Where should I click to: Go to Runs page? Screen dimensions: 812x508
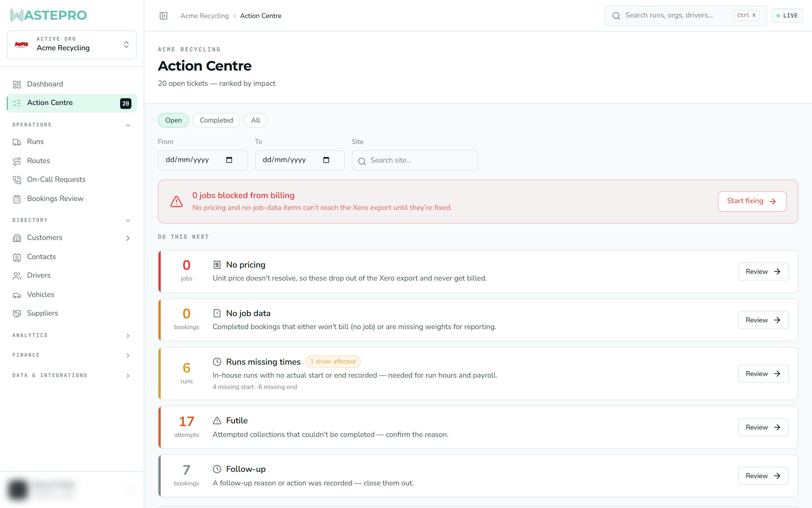pos(72,142)
